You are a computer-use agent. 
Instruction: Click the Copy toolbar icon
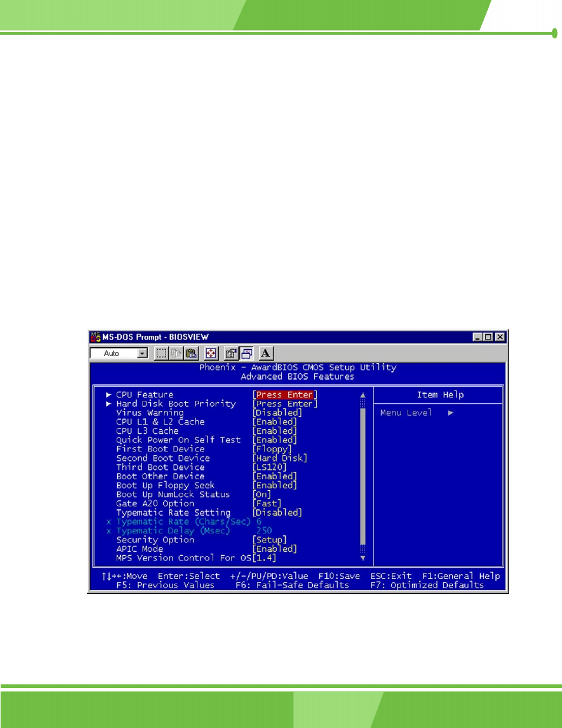(x=176, y=353)
